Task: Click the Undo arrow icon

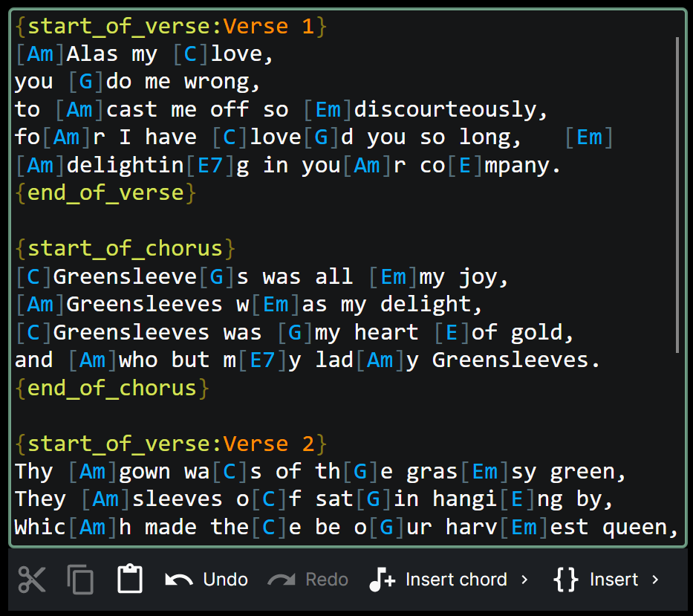Action: (179, 580)
